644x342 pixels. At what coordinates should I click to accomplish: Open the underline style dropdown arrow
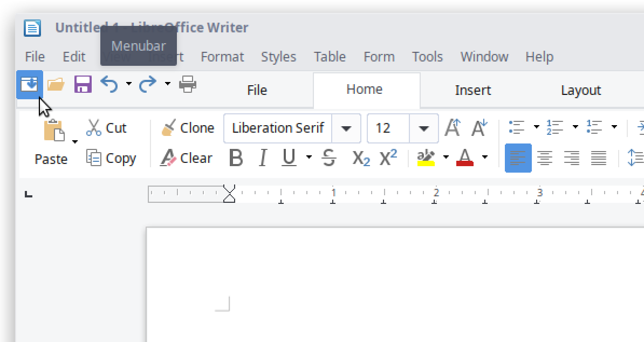pyautogui.click(x=309, y=158)
